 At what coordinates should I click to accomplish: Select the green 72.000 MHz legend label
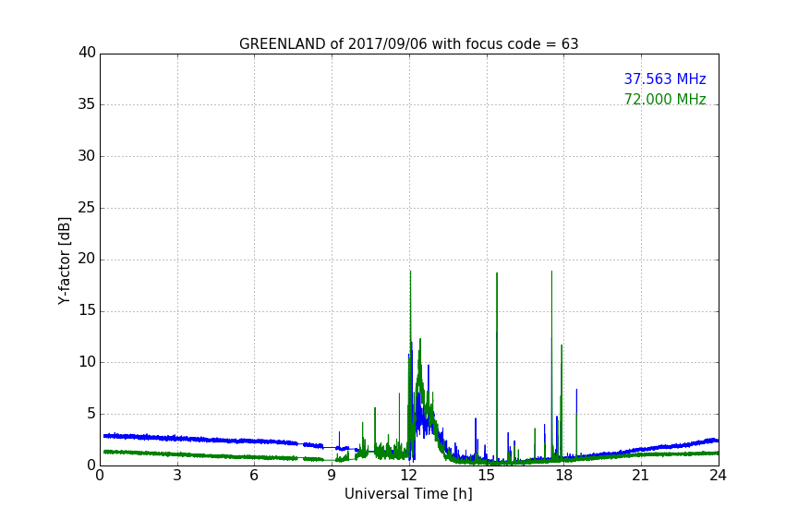[x=665, y=99]
